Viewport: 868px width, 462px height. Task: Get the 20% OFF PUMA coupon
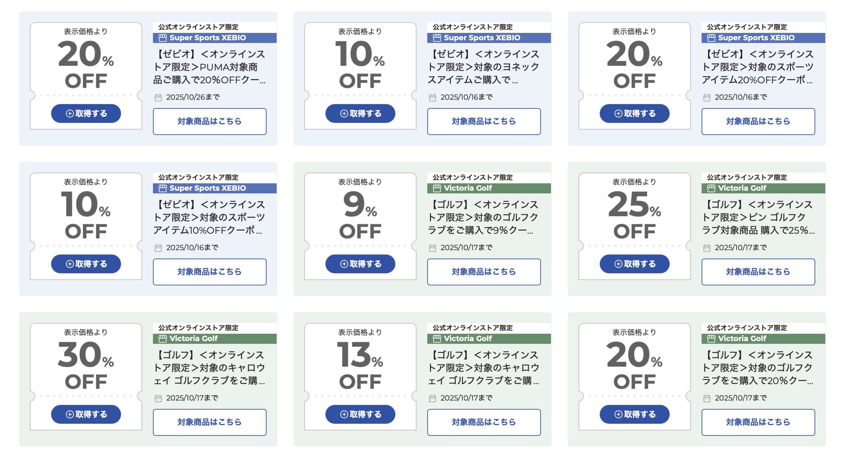[86, 113]
